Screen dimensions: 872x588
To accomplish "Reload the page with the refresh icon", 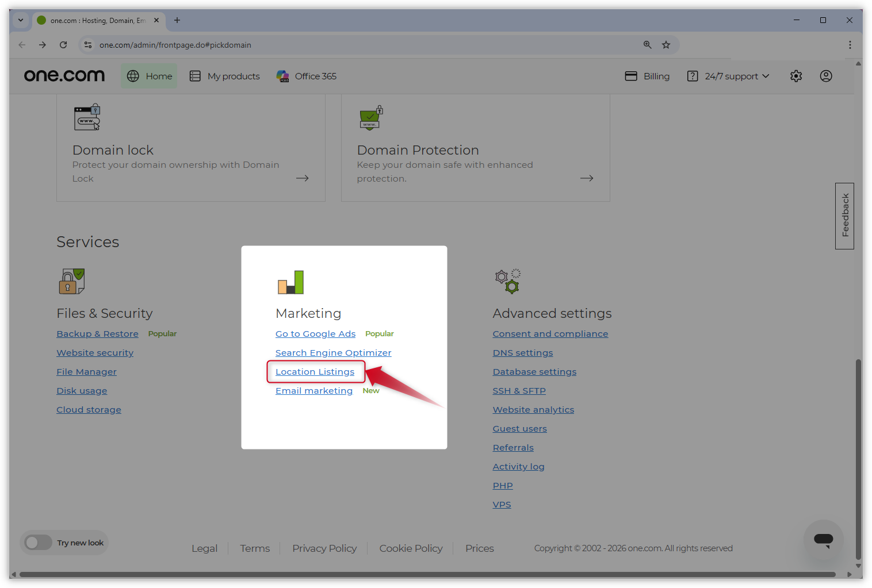I will pyautogui.click(x=63, y=44).
